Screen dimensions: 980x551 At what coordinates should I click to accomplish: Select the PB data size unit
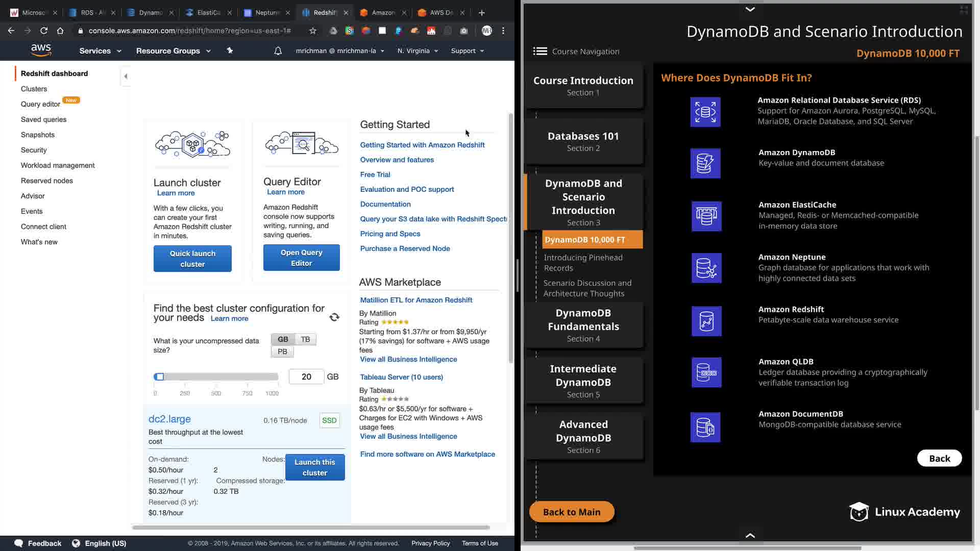click(282, 352)
